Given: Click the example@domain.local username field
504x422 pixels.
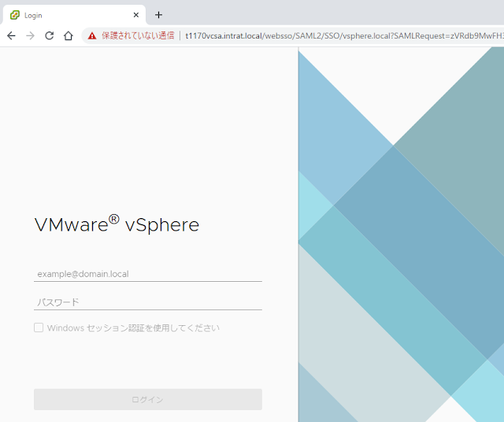Looking at the screenshot, I should 148,274.
